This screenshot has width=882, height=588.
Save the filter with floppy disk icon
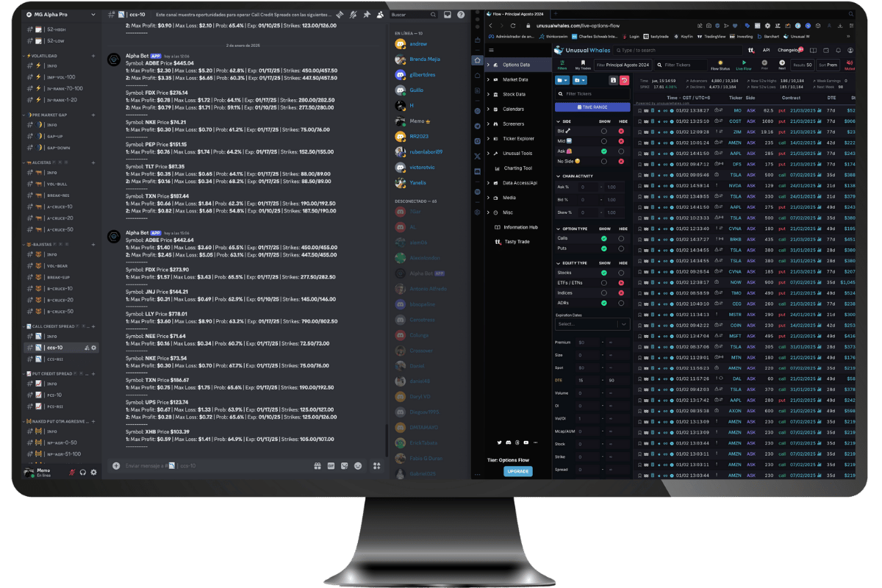pos(613,79)
